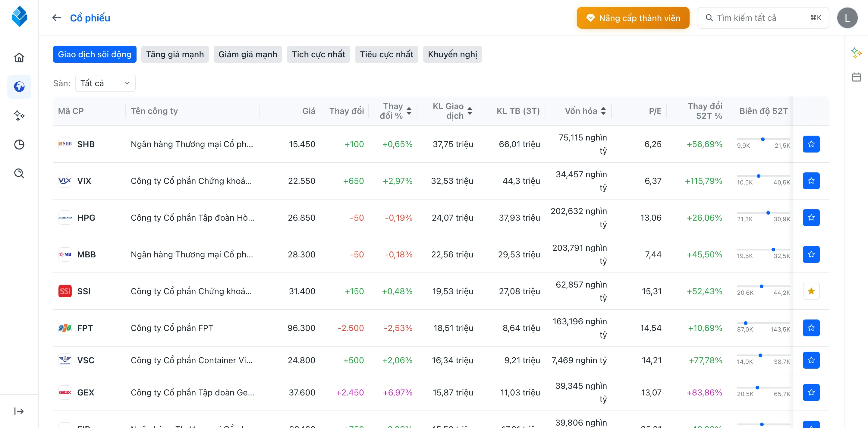Open the pie chart icon in left sidebar
Image resolution: width=868 pixels, height=428 pixels.
(19, 144)
